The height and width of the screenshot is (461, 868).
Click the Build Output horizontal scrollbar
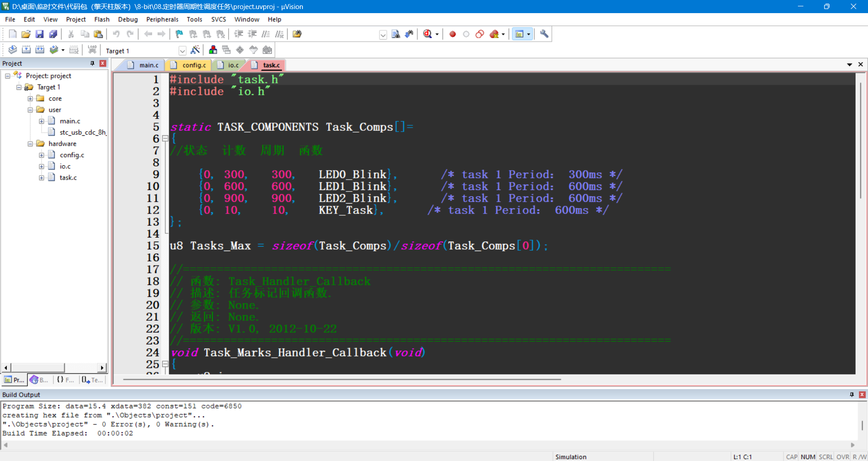(x=429, y=445)
